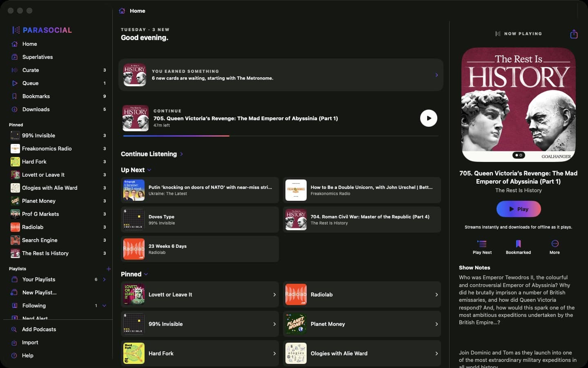Click Freakonomics Radio artwork in sidebar
Image resolution: width=588 pixels, height=368 pixels.
tap(15, 148)
